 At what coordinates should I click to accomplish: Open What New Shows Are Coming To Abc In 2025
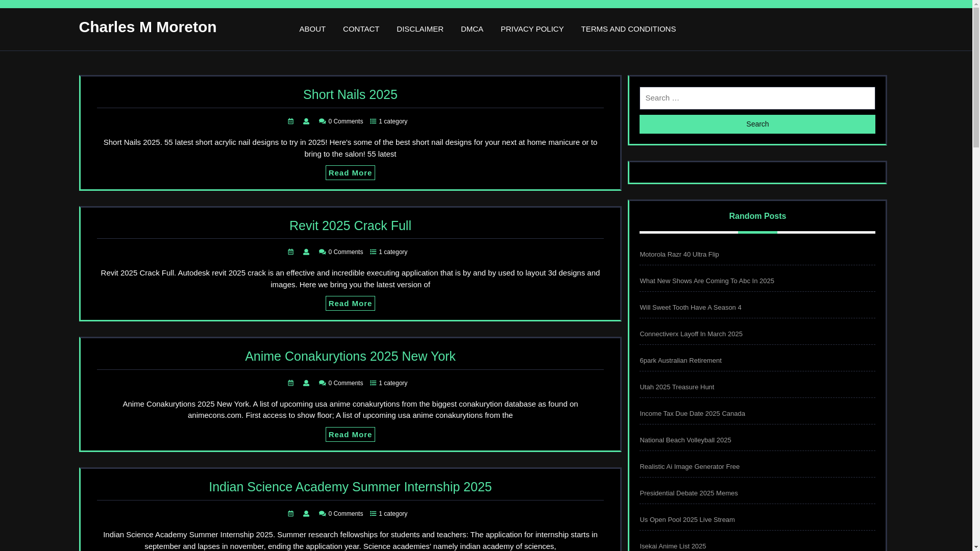point(707,281)
